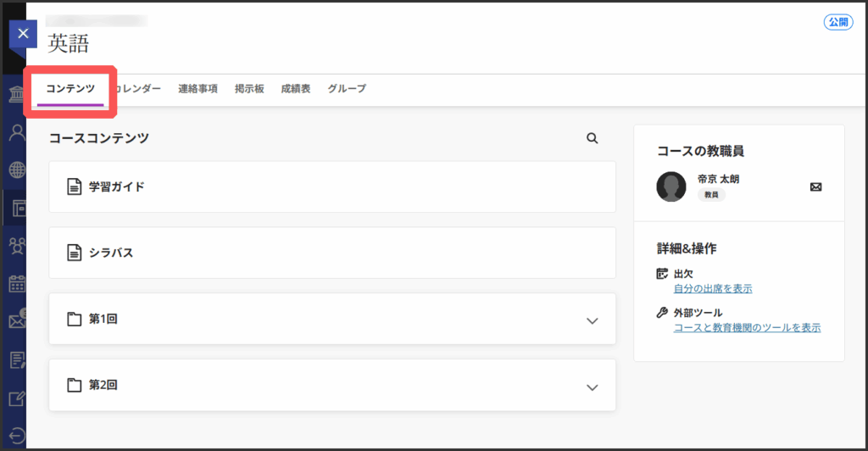This screenshot has width=868, height=451.
Task: Expand the 第2回 folder chevron
Action: [593, 387]
